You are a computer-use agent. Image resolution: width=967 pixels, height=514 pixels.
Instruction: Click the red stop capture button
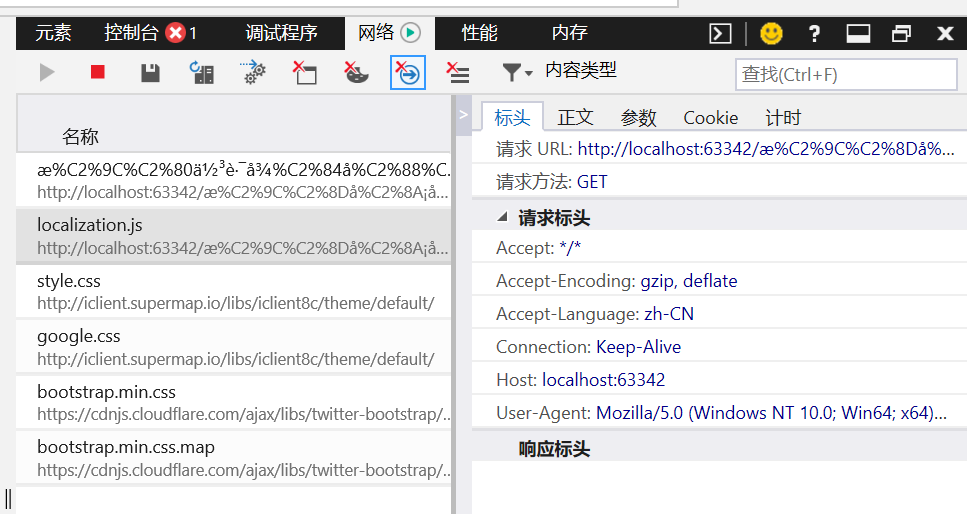98,72
